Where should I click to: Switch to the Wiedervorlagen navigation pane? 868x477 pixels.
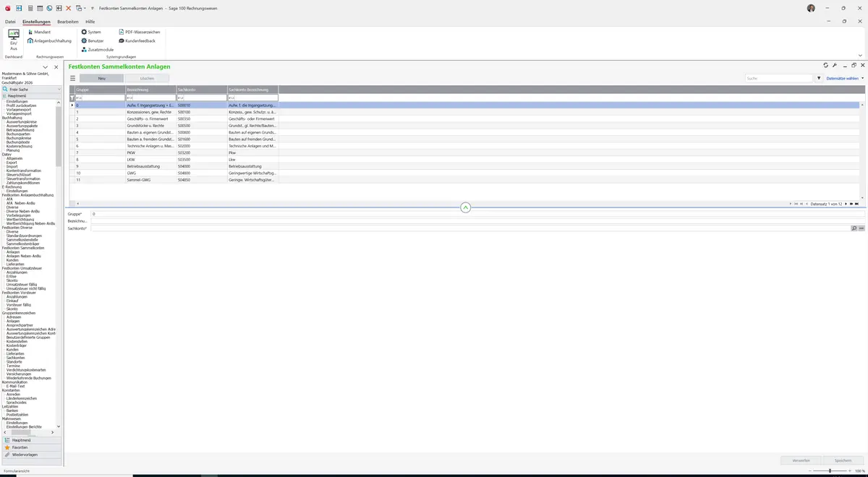click(31, 455)
